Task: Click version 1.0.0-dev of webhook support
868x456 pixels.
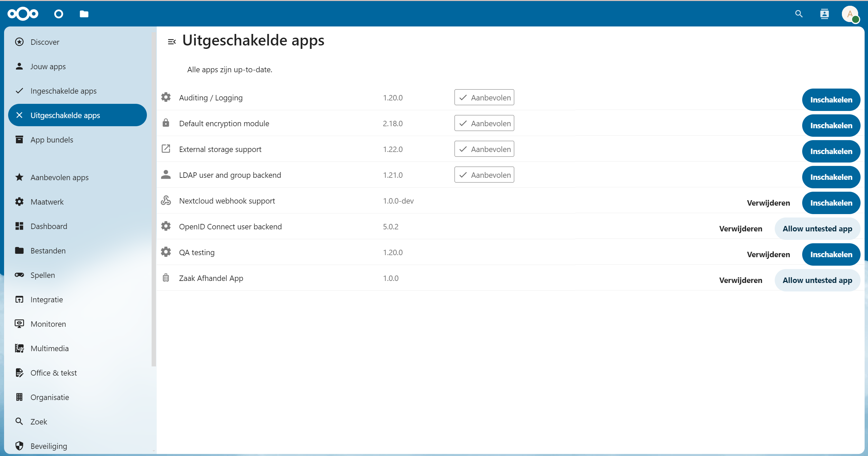Action: pos(398,201)
